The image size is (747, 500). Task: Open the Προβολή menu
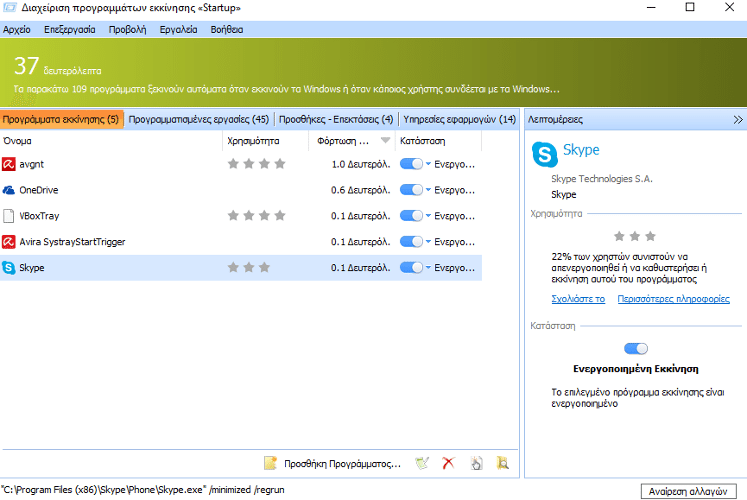[x=127, y=30]
